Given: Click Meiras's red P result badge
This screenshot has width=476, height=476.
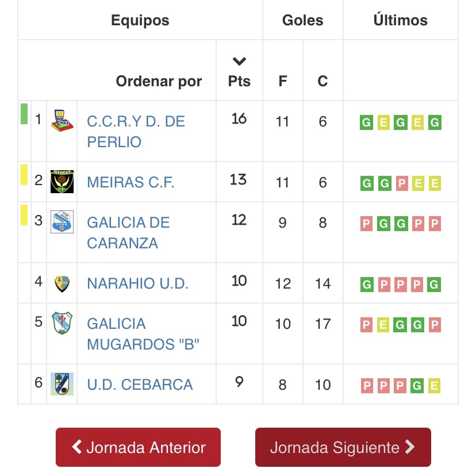Looking at the screenshot, I should (x=401, y=183).
